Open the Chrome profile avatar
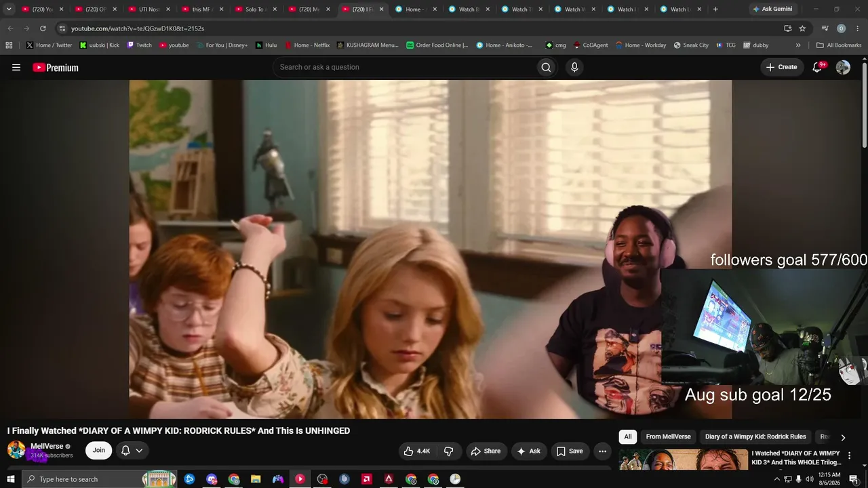This screenshot has width=868, height=488. [x=841, y=28]
